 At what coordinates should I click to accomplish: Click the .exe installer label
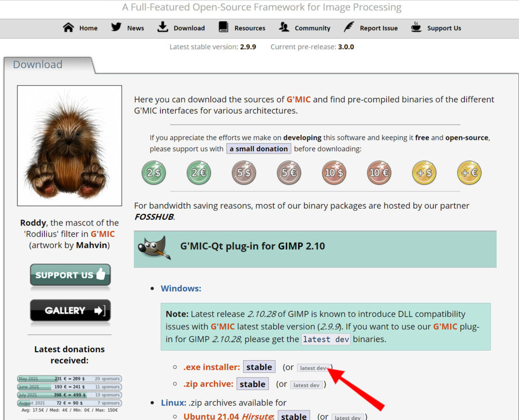(x=211, y=367)
